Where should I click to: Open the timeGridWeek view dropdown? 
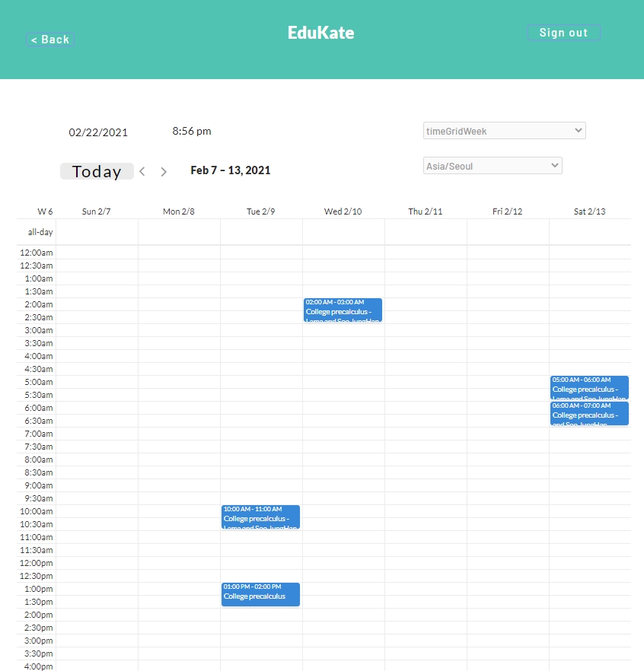pos(505,131)
